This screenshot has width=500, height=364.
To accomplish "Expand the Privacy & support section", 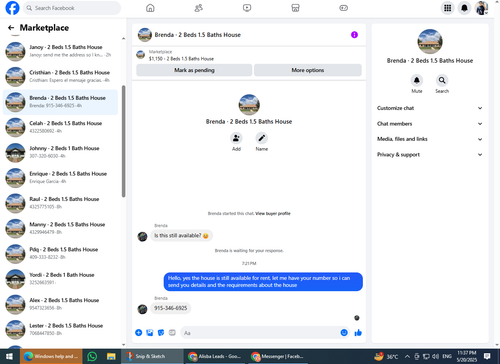I will pos(430,155).
